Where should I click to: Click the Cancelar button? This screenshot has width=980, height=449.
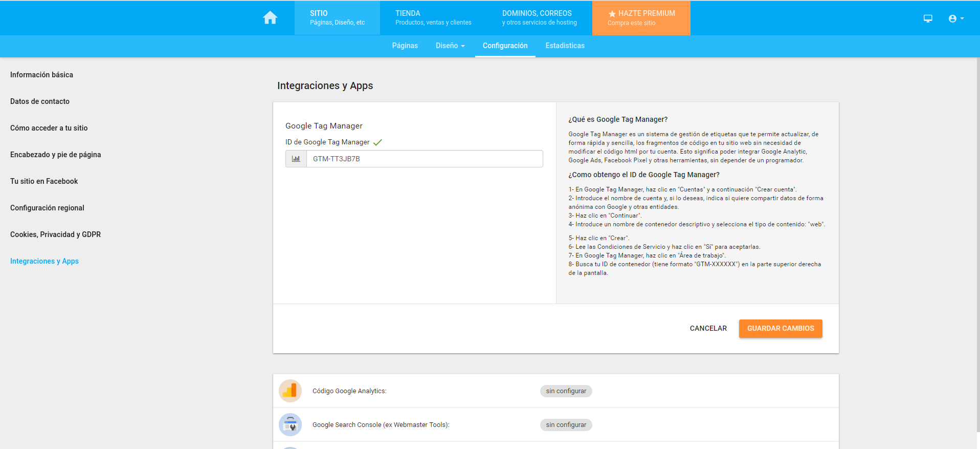point(708,329)
